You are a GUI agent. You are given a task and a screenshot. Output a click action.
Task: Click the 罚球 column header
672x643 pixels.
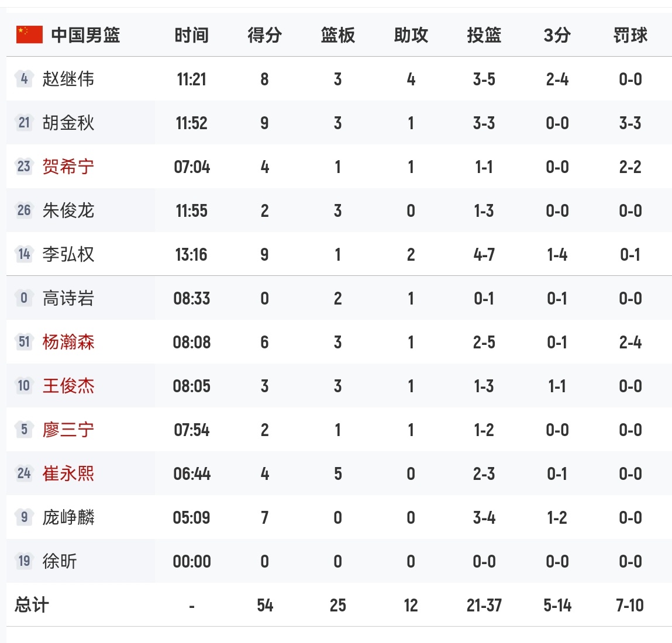(x=630, y=35)
